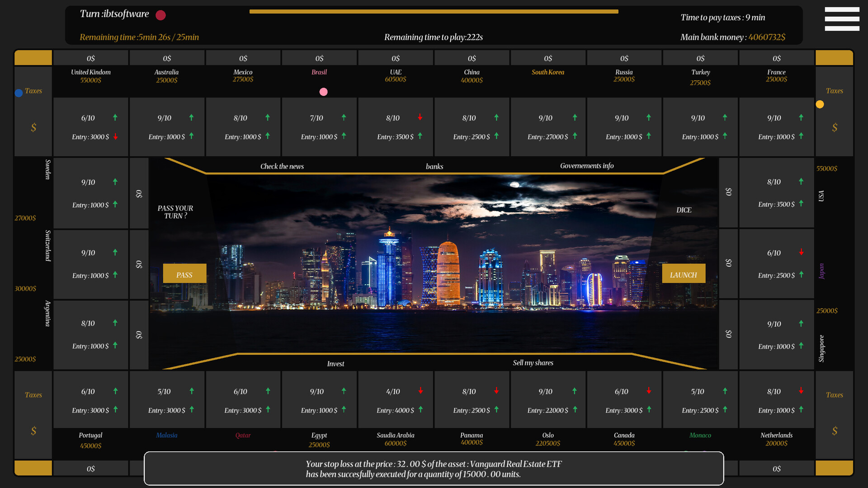
Task: Open the Invest panel
Action: [x=335, y=363]
